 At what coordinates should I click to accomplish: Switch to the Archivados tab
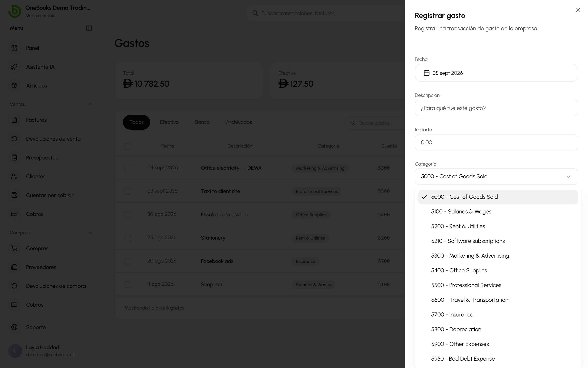[239, 122]
